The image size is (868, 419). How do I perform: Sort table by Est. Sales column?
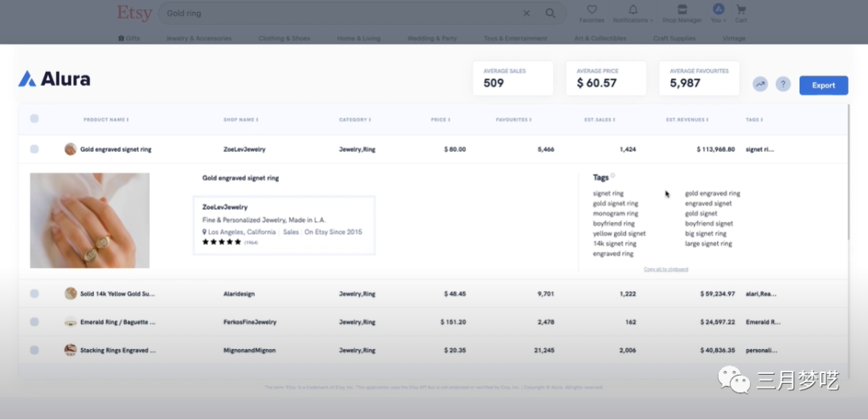(x=600, y=120)
